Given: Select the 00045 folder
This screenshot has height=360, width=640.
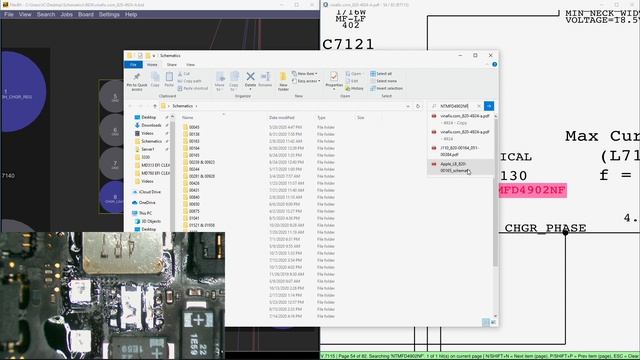Looking at the screenshot, I should click(191, 127).
